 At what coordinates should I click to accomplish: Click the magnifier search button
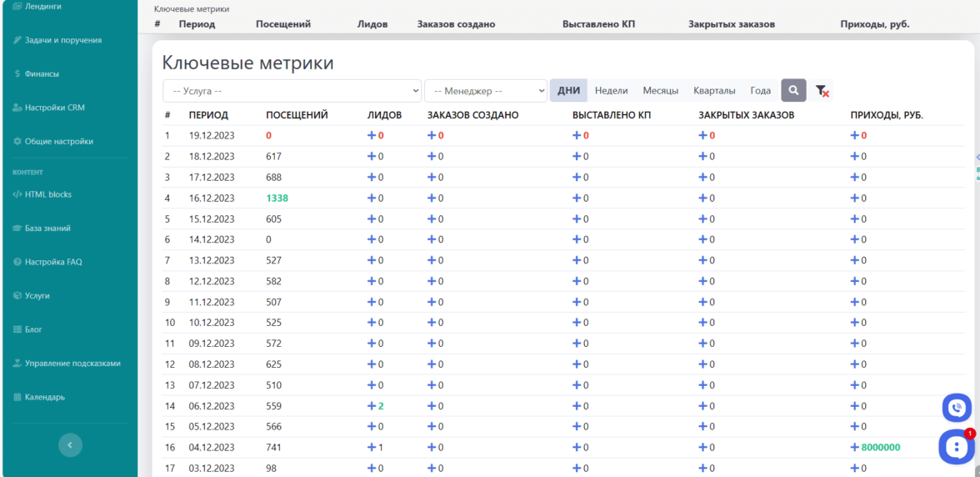click(x=793, y=90)
